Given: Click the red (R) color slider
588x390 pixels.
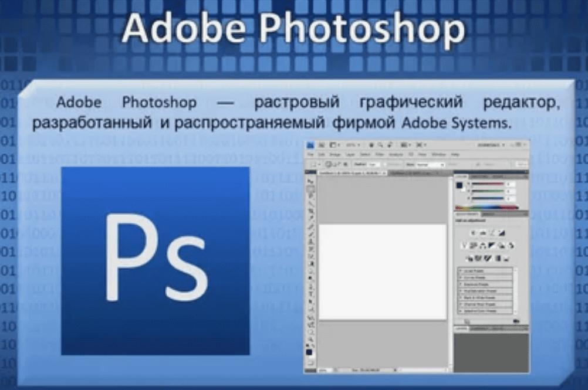Looking at the screenshot, I should [x=488, y=184].
